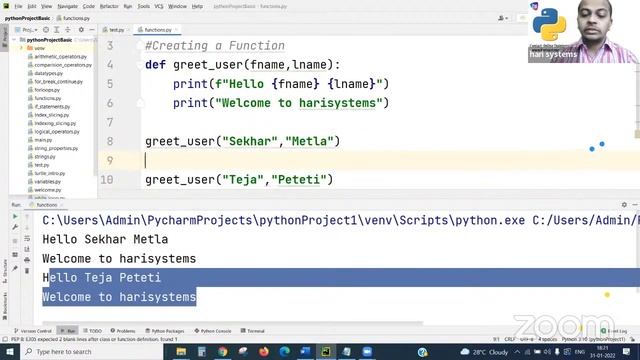Click the Bookmarks side tab
This screenshot has height=360, width=640.
coord(5,307)
